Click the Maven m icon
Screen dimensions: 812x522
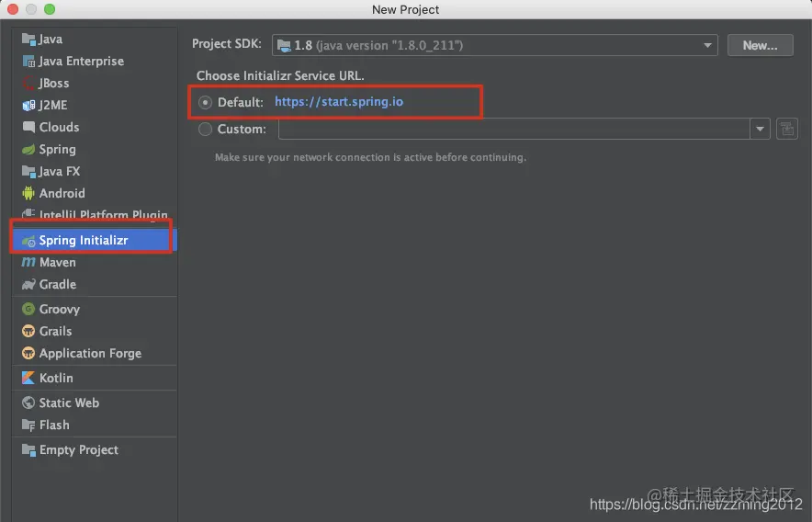[28, 262]
